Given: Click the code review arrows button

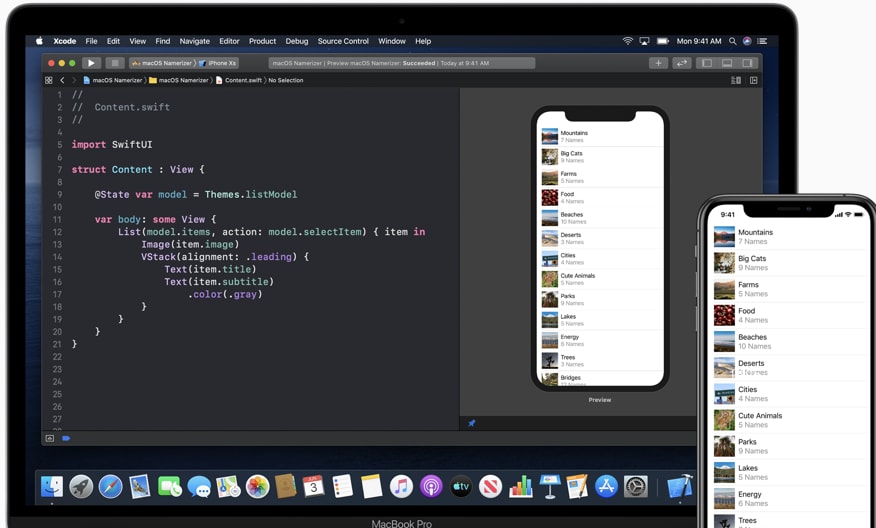Looking at the screenshot, I should pos(682,63).
